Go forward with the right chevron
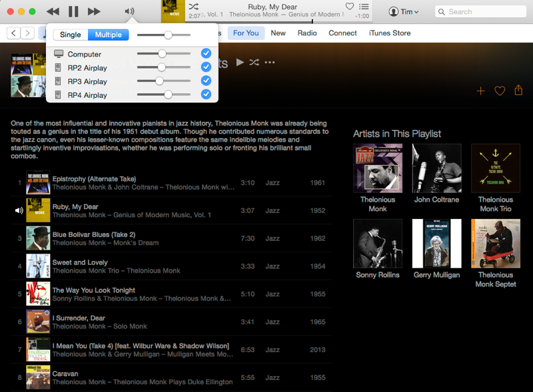533x392 pixels. [27, 33]
